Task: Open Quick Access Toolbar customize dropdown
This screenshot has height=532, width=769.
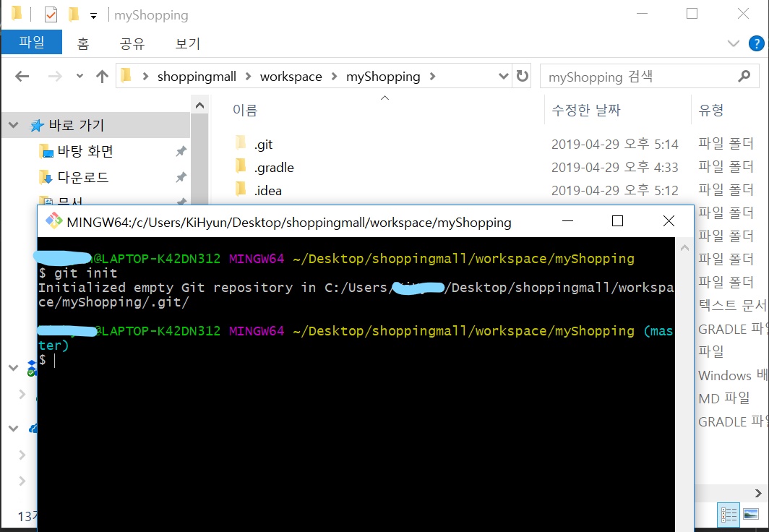Action: (x=93, y=16)
